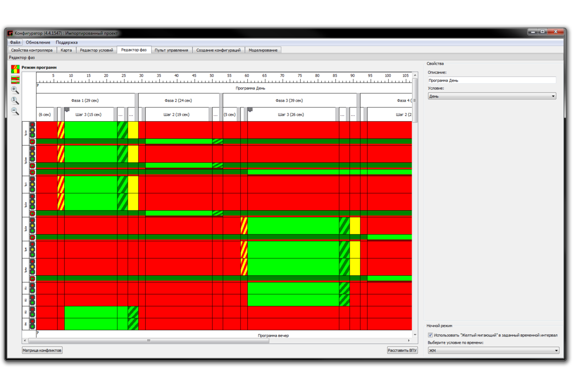
Task: Select step Шаг 3 (26 сек)
Action: coord(291,114)
